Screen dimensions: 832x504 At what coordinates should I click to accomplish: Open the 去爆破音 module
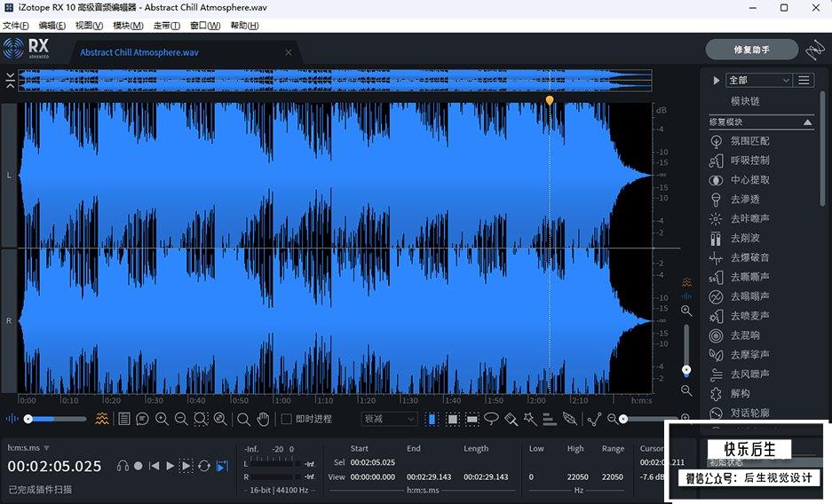(749, 257)
